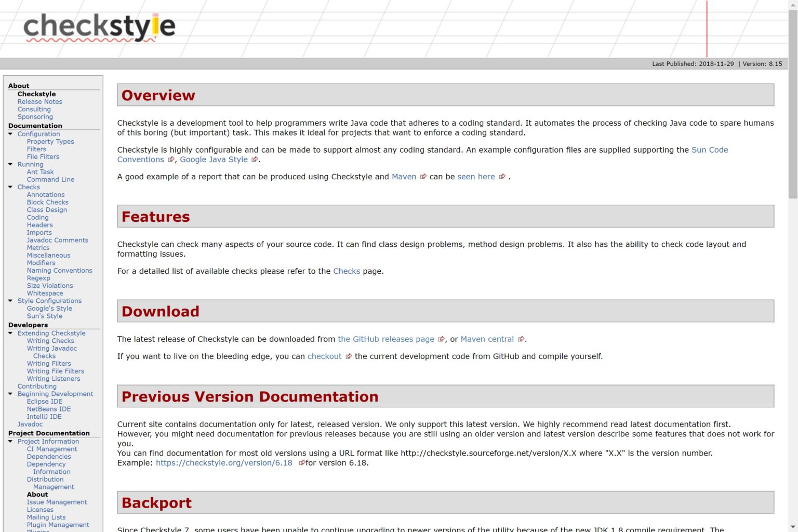The width and height of the screenshot is (798, 532).
Task: Click the Checkstyle logo image
Action: [99, 28]
